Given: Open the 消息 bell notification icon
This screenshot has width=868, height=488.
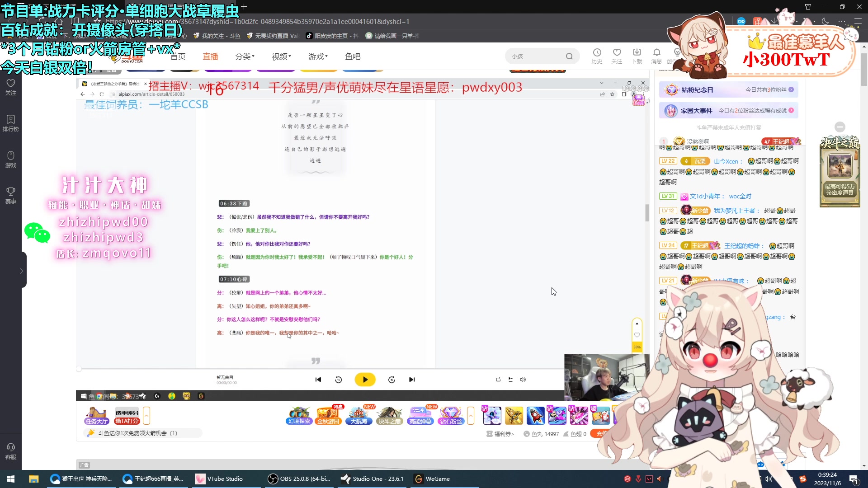Looking at the screenshot, I should [656, 56].
